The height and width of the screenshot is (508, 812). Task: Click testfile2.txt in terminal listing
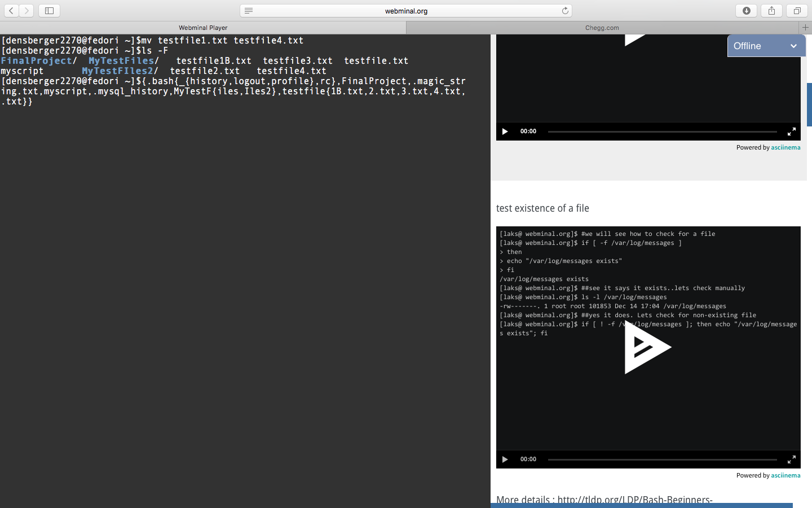(205, 71)
